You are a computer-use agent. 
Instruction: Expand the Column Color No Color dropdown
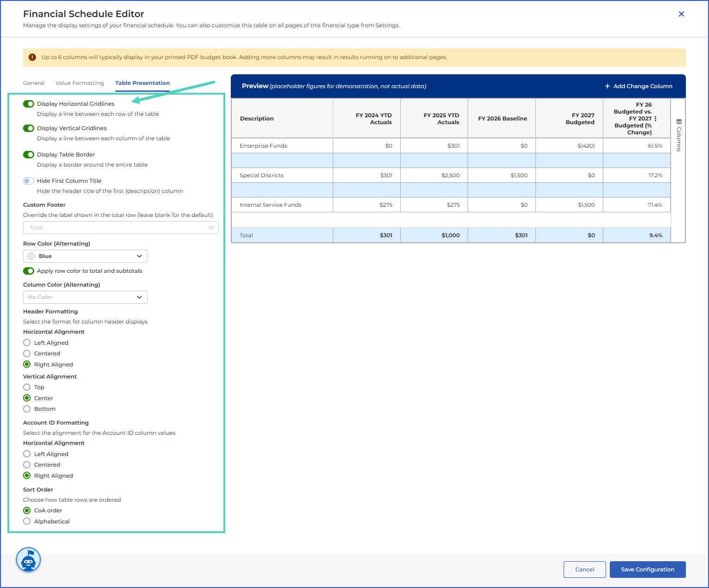click(x=85, y=297)
